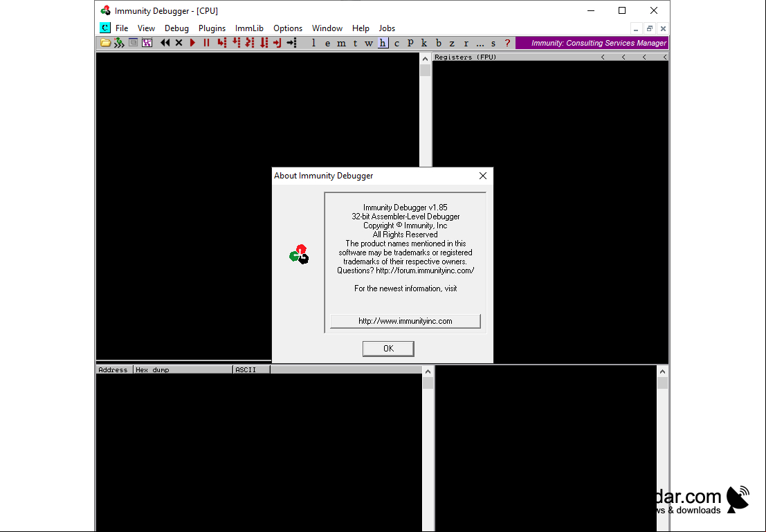766x532 pixels.
Task: Minimize the inner CPU child window
Action: click(x=635, y=28)
